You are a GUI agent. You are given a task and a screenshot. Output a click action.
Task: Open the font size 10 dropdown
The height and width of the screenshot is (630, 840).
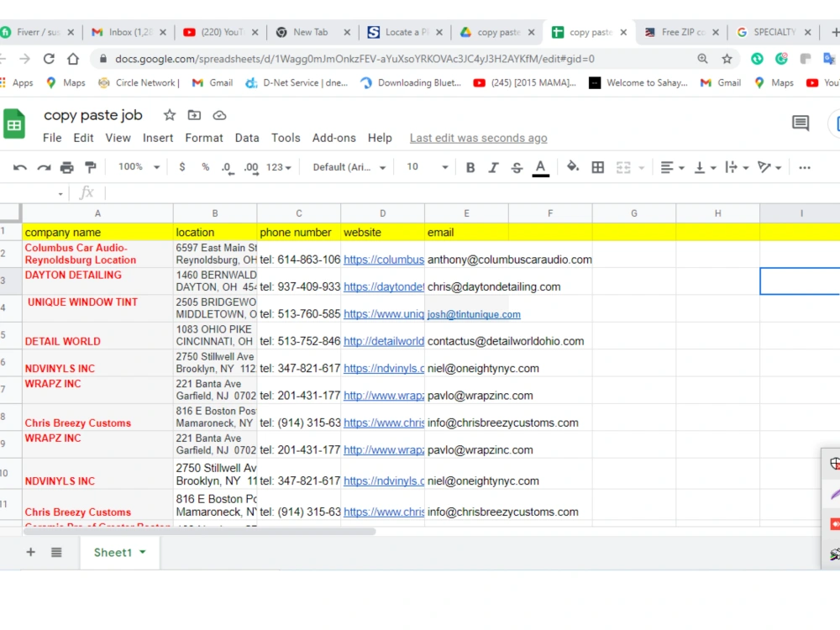point(427,167)
